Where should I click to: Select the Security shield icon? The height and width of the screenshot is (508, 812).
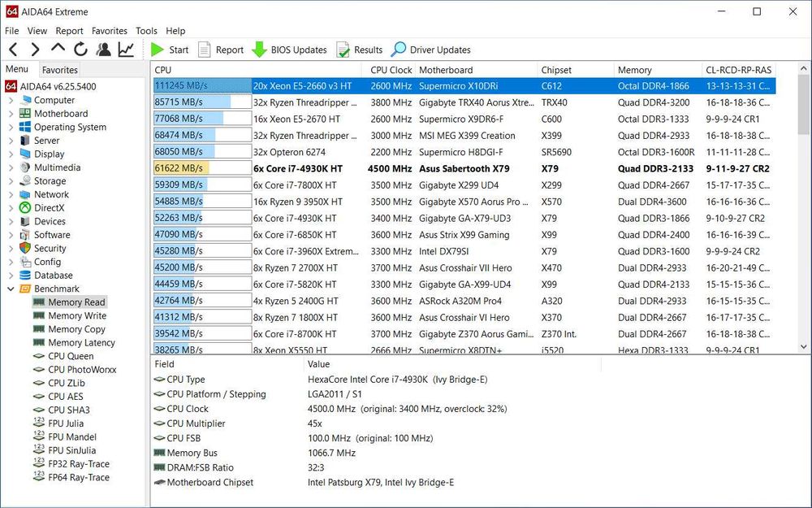click(25, 248)
